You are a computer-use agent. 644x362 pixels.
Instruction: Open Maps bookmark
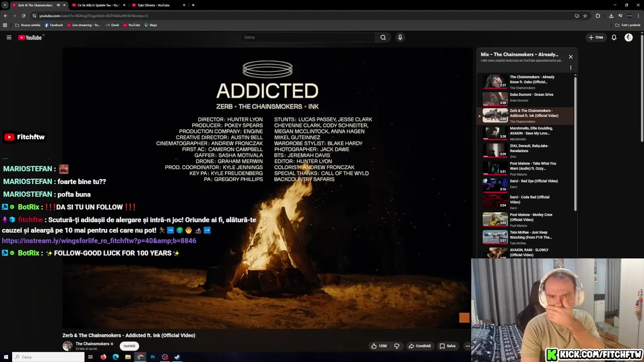tap(150, 25)
